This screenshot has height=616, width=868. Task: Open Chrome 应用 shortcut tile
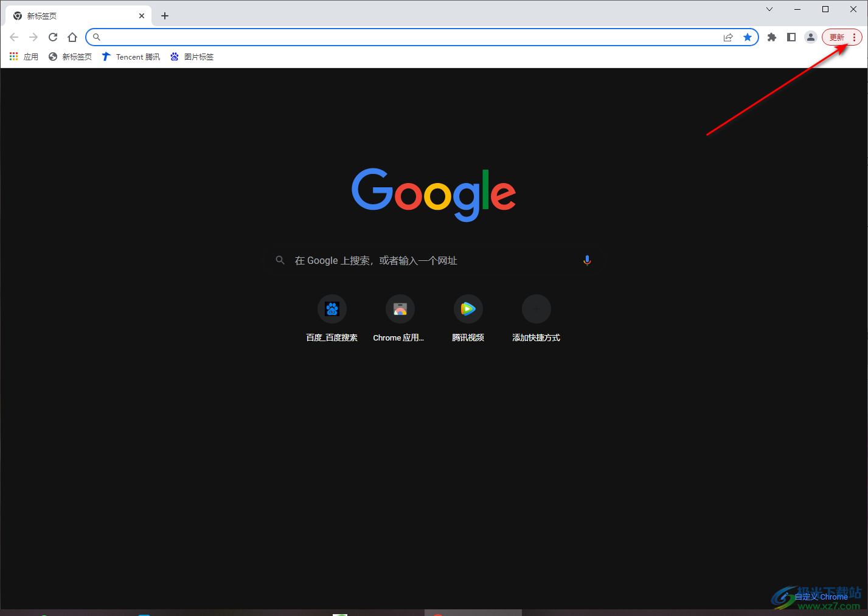tap(400, 319)
